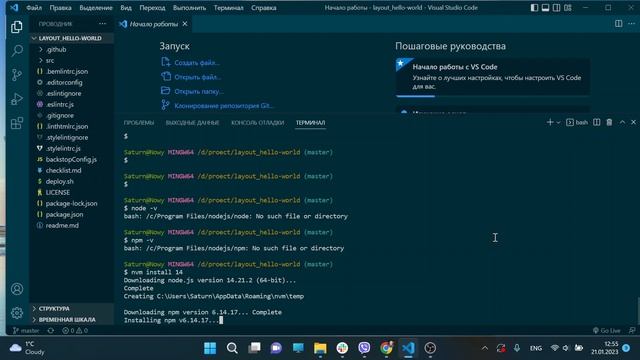Image resolution: width=640 pixels, height=360 pixels.
Task: Show hidden tray icons chevron
Action: coord(484,348)
